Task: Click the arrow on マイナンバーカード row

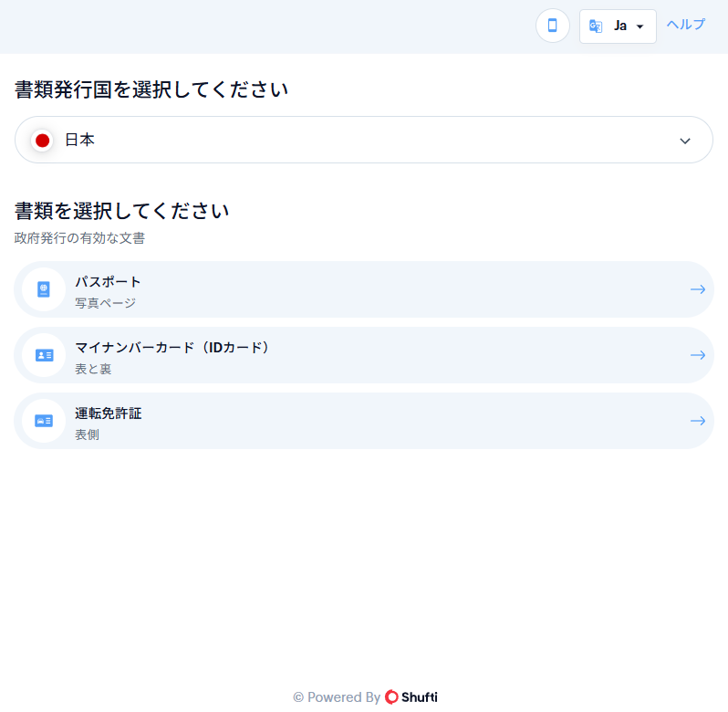Action: (x=697, y=355)
